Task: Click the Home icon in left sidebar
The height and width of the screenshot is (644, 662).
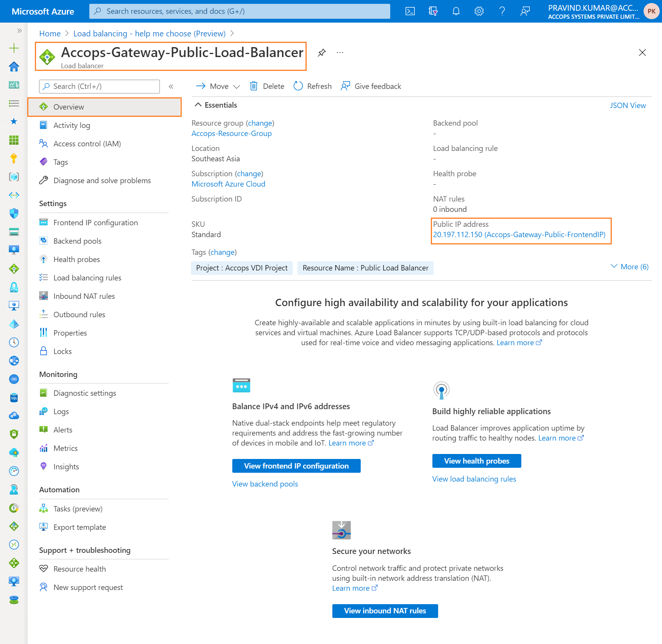Action: click(14, 66)
